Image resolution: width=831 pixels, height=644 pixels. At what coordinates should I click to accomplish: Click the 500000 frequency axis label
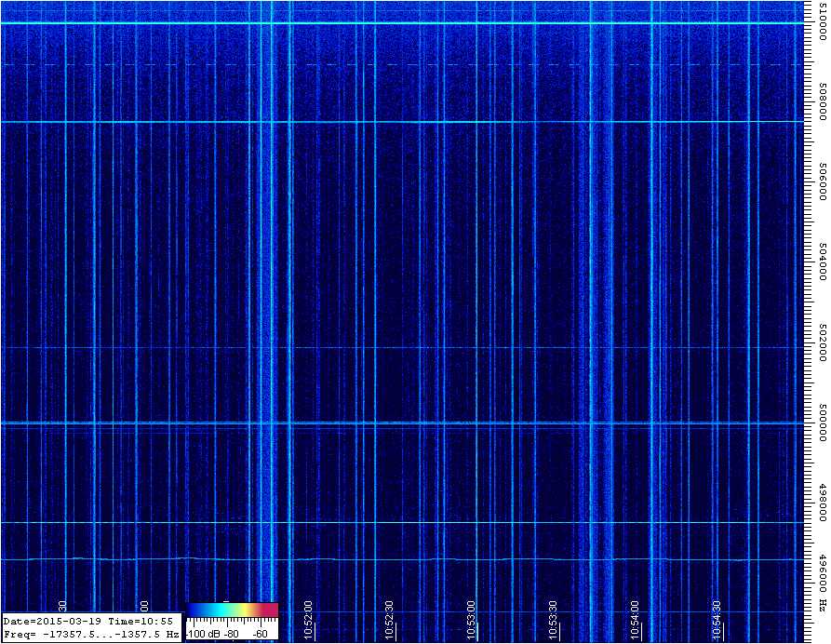(x=823, y=423)
